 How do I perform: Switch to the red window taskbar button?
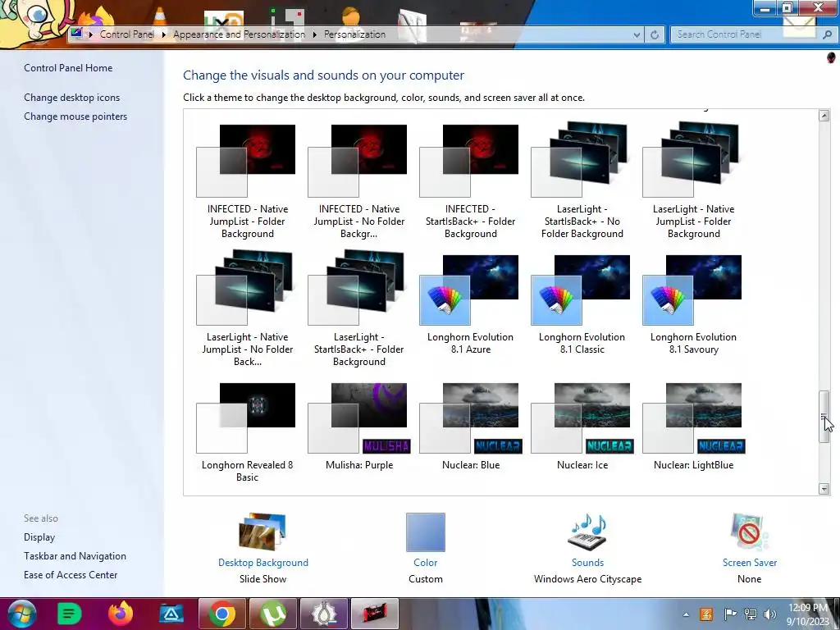click(375, 614)
